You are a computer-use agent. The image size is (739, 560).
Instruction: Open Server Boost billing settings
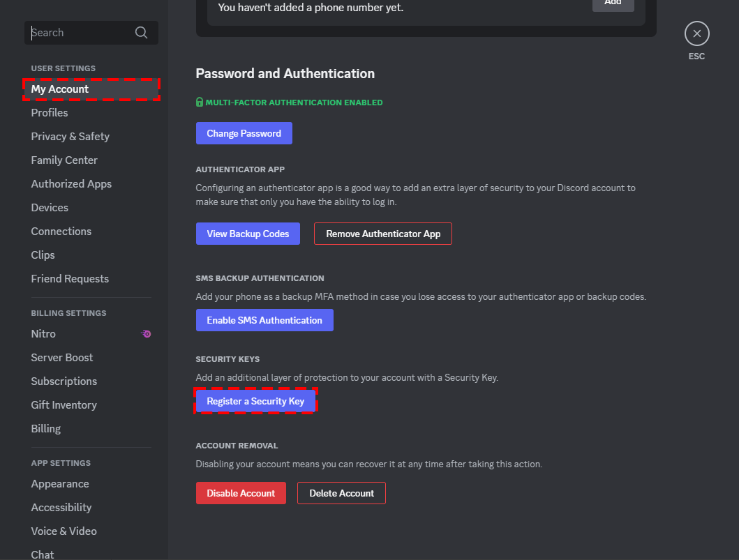point(62,358)
